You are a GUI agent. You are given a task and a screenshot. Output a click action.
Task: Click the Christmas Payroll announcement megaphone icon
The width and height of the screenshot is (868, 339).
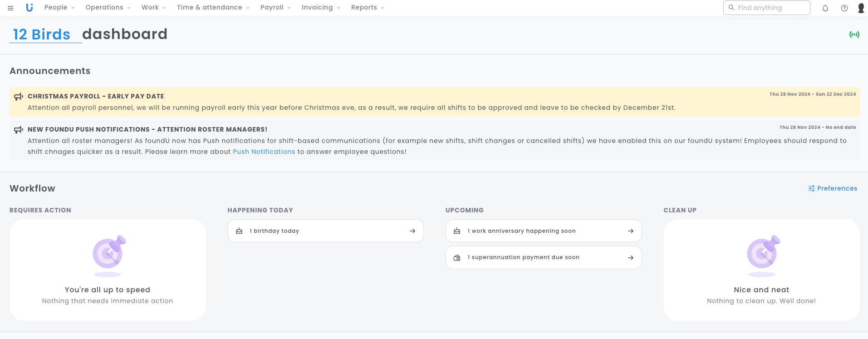tap(19, 97)
